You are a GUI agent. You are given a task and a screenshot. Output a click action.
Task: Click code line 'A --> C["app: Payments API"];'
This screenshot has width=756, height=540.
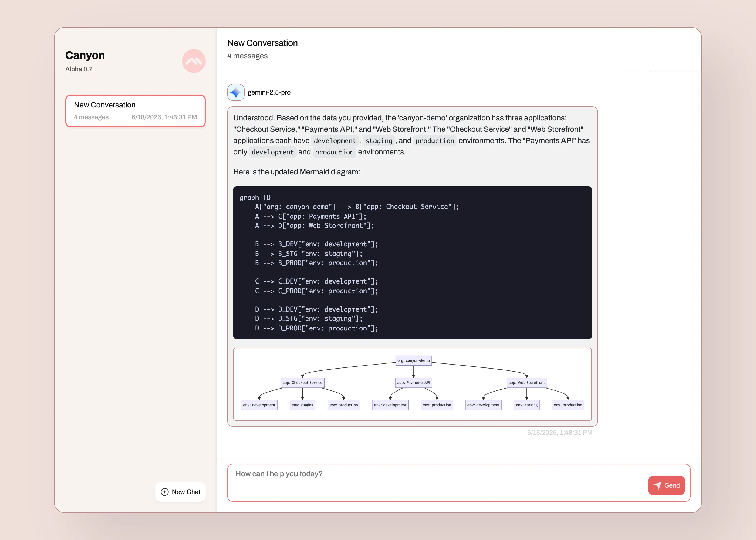310,217
